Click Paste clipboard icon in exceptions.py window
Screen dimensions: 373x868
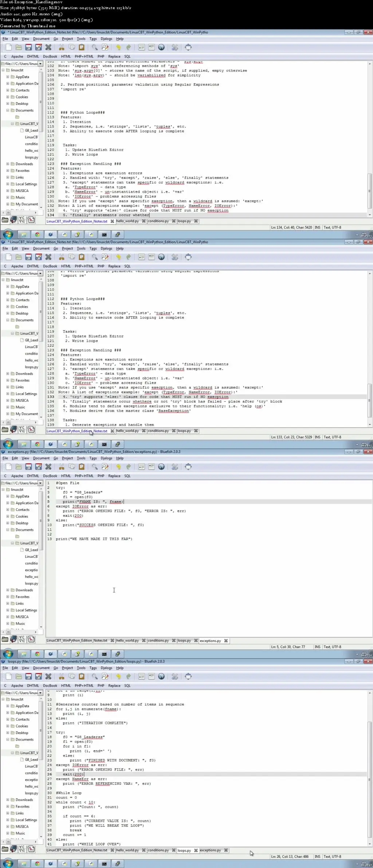(82, 466)
